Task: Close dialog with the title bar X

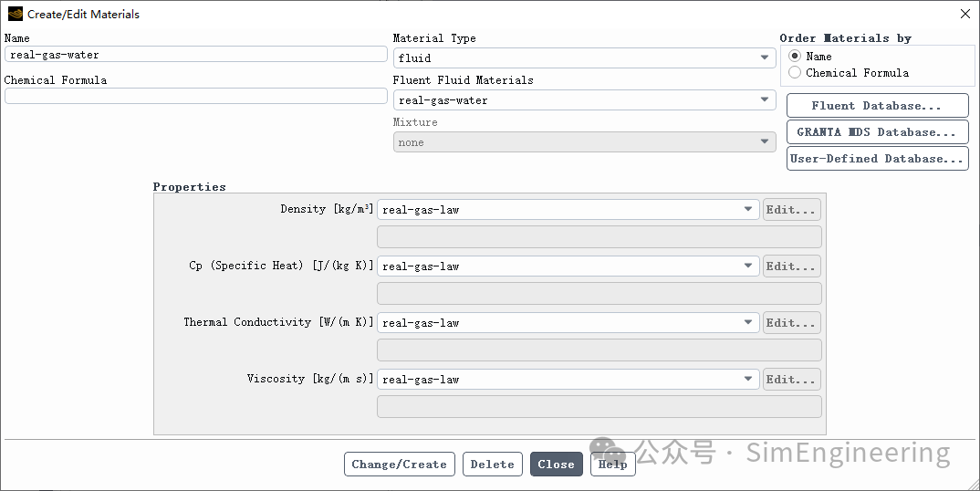Action: (x=965, y=14)
